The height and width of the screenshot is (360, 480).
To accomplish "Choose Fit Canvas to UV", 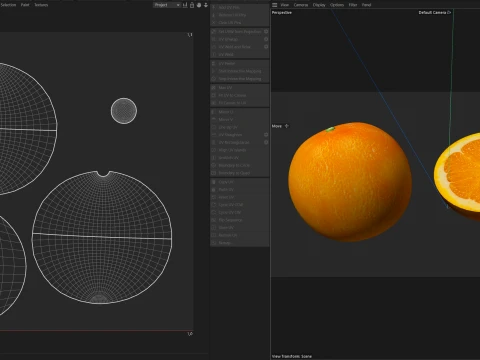I will tap(239, 103).
